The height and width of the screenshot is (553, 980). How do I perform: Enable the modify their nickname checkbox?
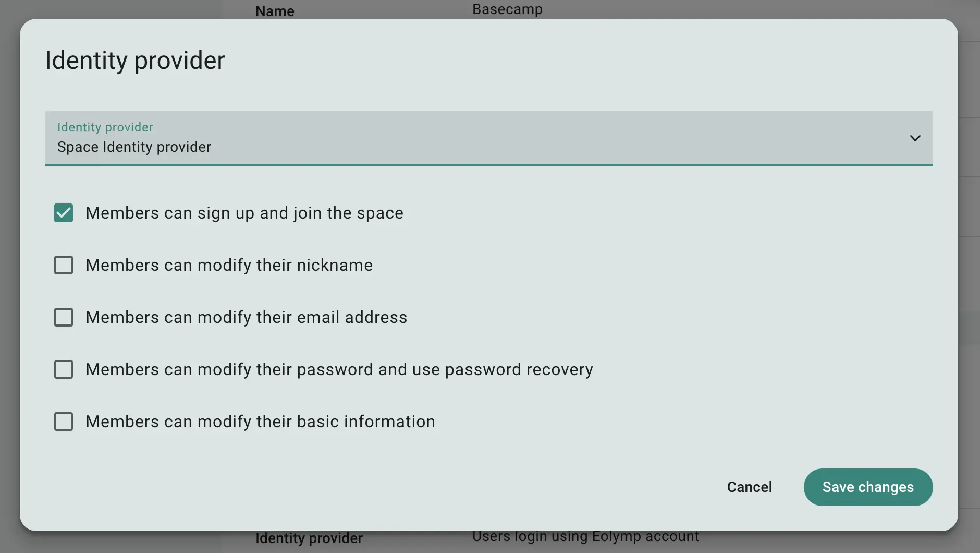pos(64,265)
